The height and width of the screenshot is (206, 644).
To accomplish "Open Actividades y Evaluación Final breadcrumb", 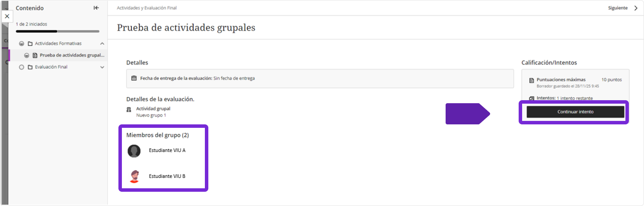I will click(147, 8).
